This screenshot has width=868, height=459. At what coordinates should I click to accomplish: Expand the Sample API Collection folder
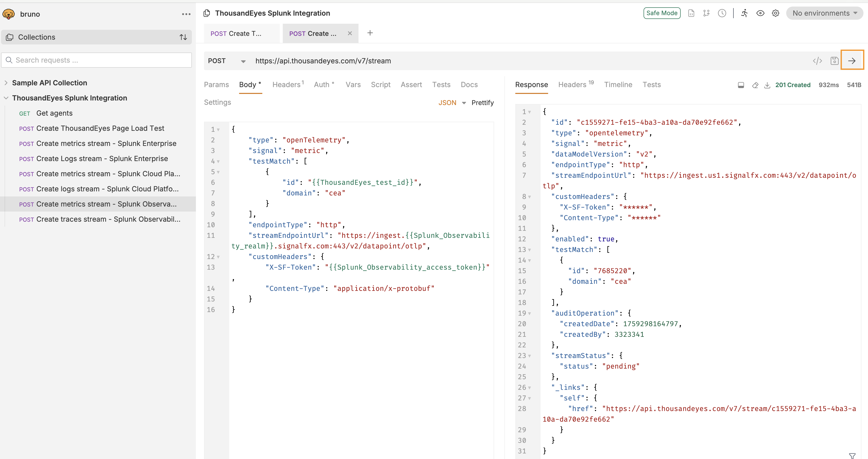[x=6, y=83]
